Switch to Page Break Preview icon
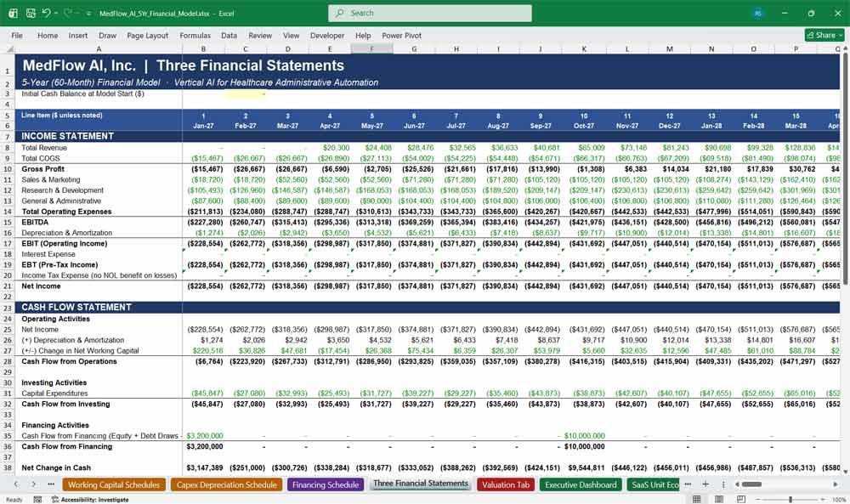The height and width of the screenshot is (504, 850). 740,499
